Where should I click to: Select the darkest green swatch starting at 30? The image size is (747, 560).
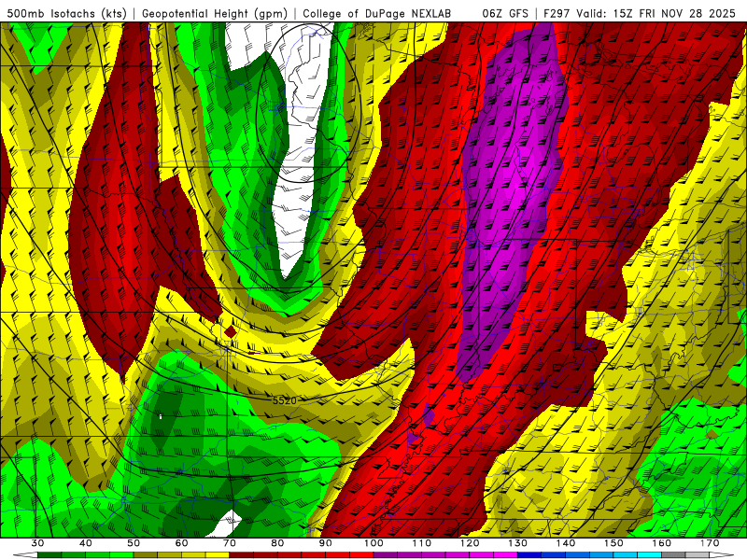(x=49, y=554)
